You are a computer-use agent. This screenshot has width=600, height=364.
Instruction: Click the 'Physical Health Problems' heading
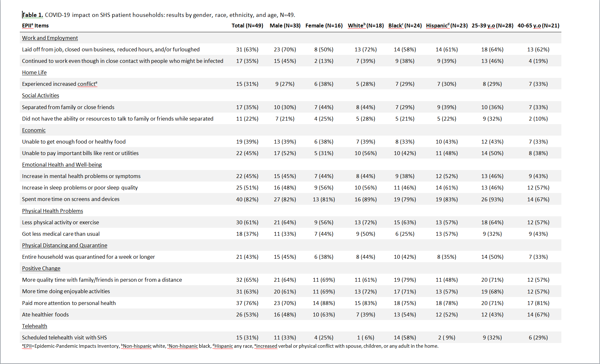point(52,211)
